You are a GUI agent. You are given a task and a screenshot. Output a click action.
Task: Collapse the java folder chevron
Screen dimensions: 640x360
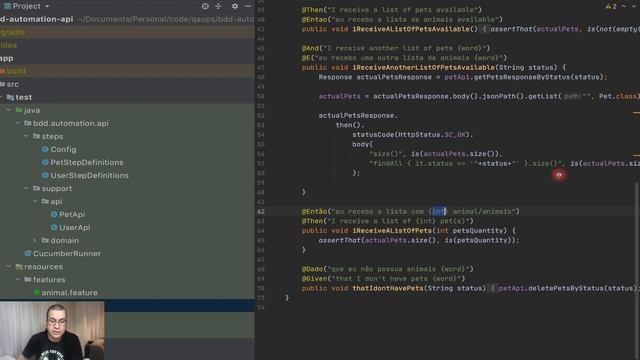click(x=9, y=110)
